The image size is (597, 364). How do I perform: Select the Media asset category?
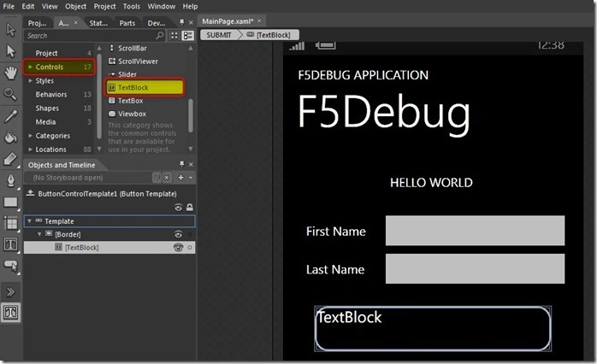click(x=45, y=121)
